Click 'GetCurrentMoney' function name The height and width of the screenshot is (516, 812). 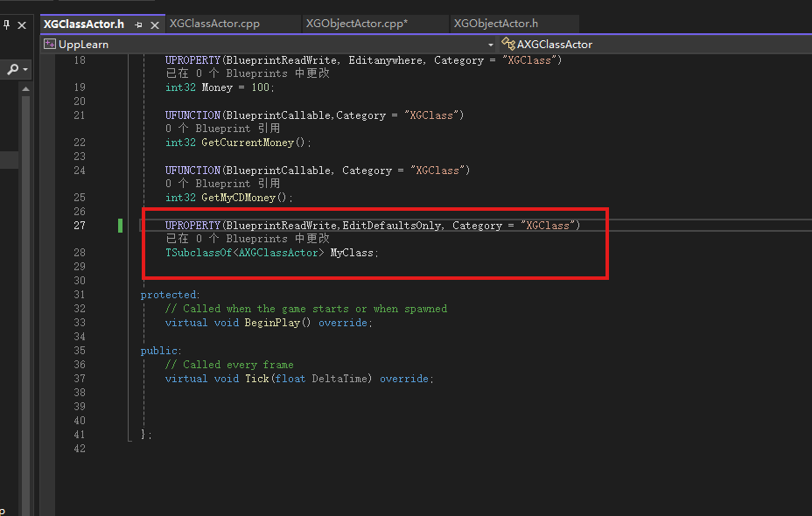[x=248, y=143]
